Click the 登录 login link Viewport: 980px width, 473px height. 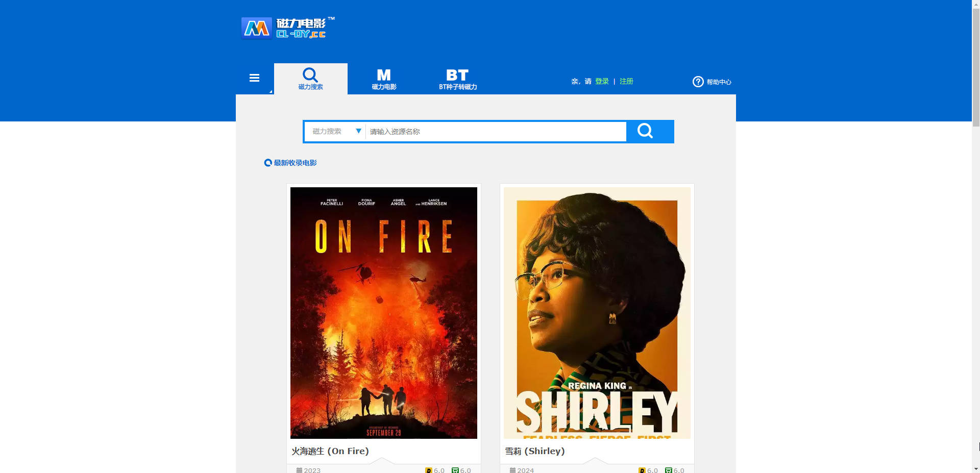pos(602,82)
